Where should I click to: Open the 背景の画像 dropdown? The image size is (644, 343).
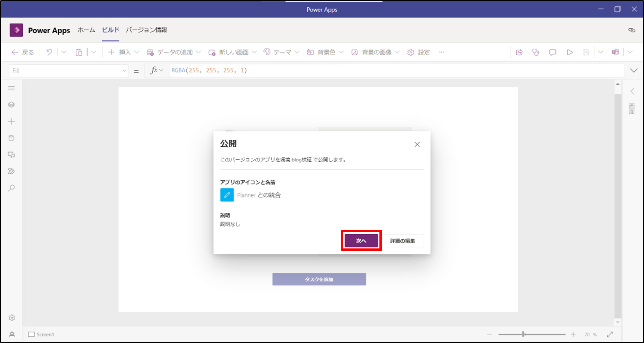tap(375, 52)
